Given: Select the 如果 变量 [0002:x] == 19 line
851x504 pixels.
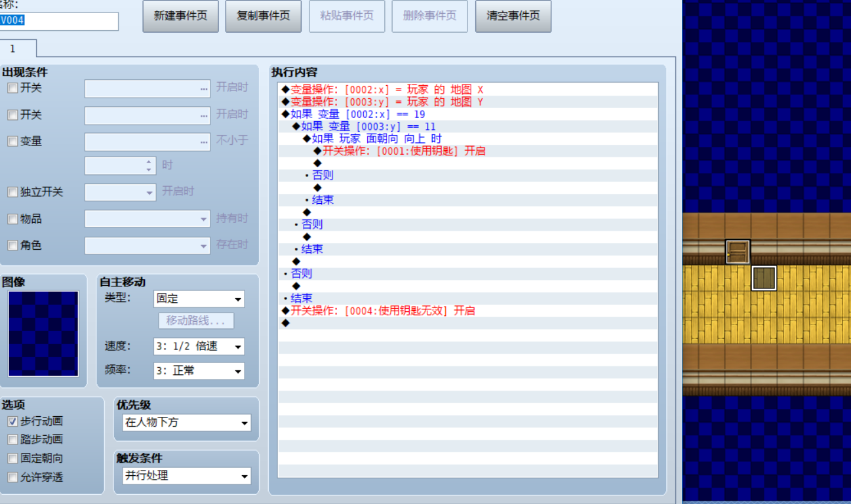Looking at the screenshot, I should (x=467, y=114).
